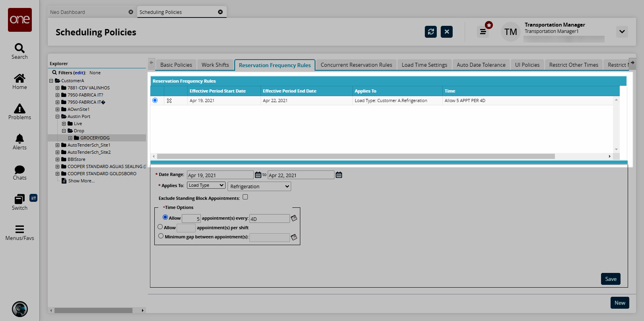The height and width of the screenshot is (321, 644).
Task: Open the Load Type dropdown
Action: 206,186
